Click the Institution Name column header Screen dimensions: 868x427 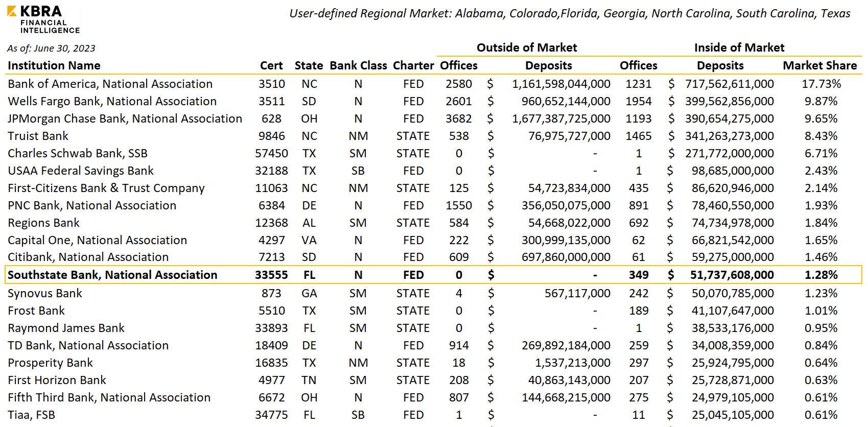(x=54, y=65)
